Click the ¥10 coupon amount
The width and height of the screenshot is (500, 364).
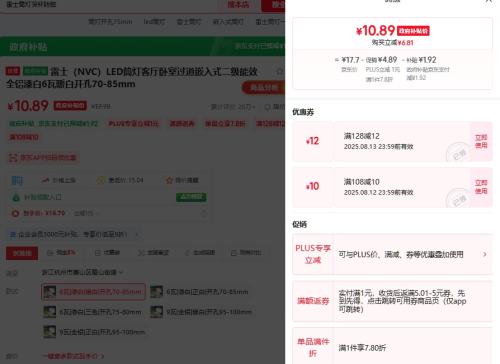click(312, 186)
